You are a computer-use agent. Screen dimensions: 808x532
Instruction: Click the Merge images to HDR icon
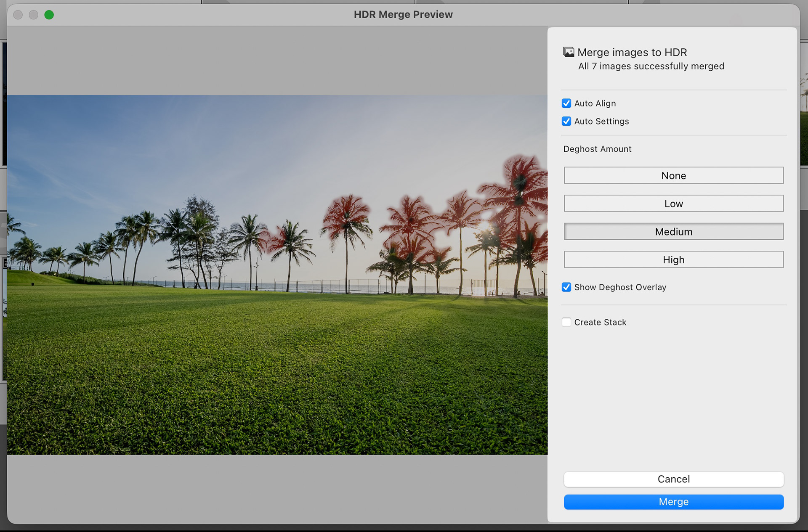569,52
